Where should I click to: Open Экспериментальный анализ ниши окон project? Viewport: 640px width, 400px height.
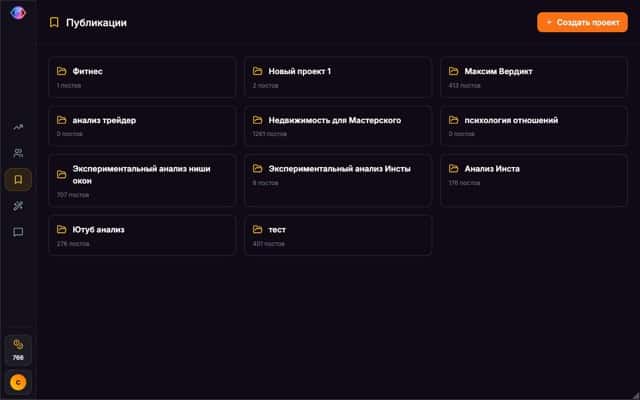142,180
